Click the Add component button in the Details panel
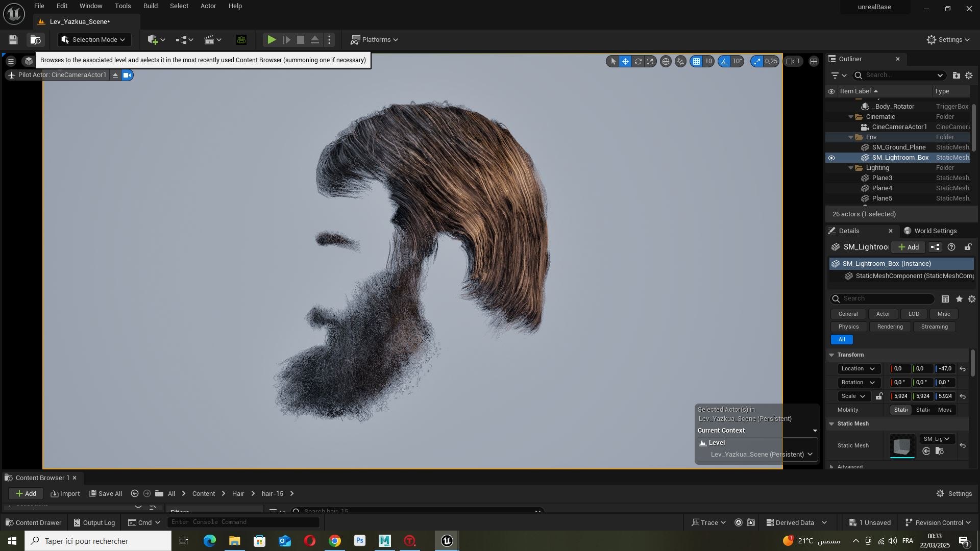980x551 pixels. click(x=909, y=247)
